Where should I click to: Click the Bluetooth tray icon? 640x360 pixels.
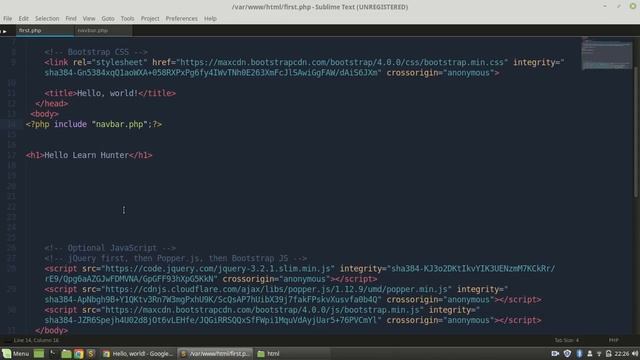pyautogui.click(x=579, y=353)
